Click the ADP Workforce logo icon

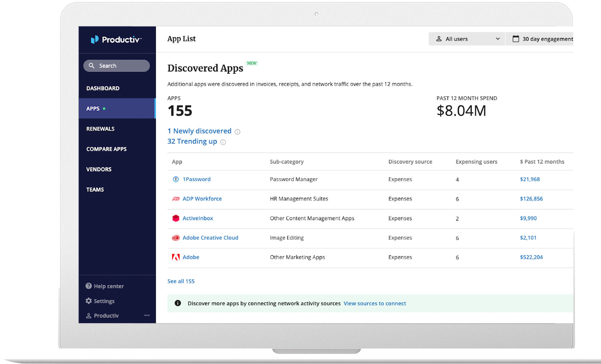175,199
